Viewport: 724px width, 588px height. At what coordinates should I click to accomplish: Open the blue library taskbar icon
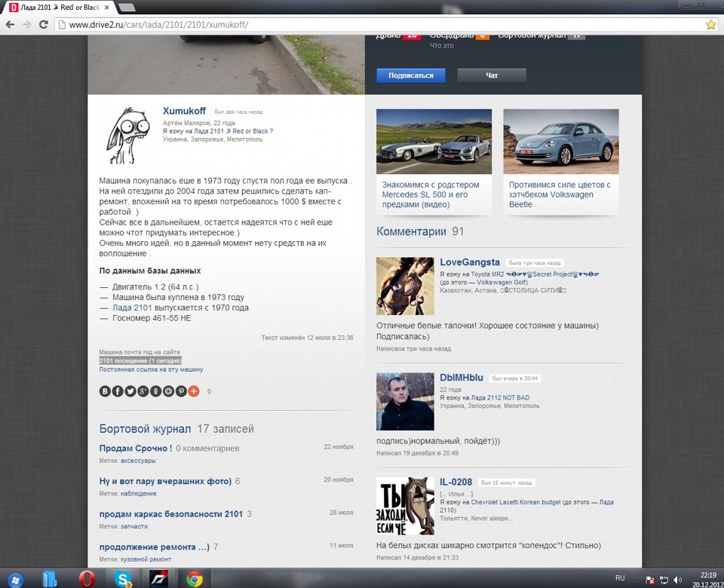[x=50, y=579]
